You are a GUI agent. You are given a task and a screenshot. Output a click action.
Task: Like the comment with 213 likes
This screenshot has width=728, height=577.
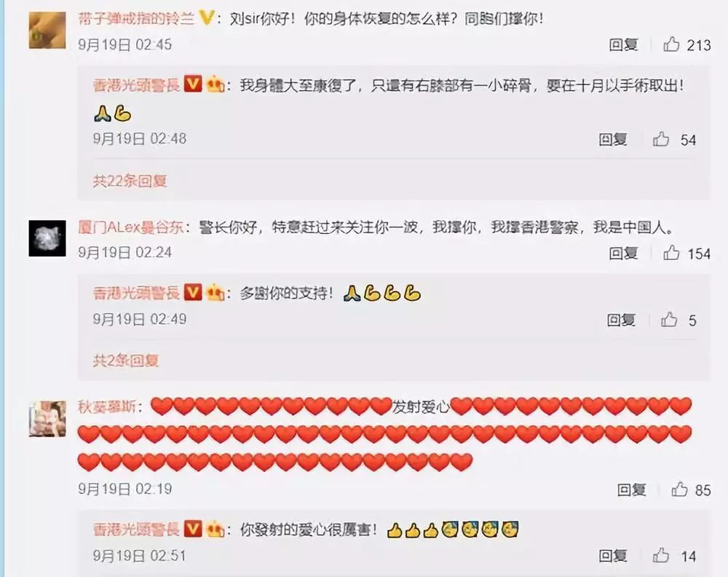[x=671, y=44]
